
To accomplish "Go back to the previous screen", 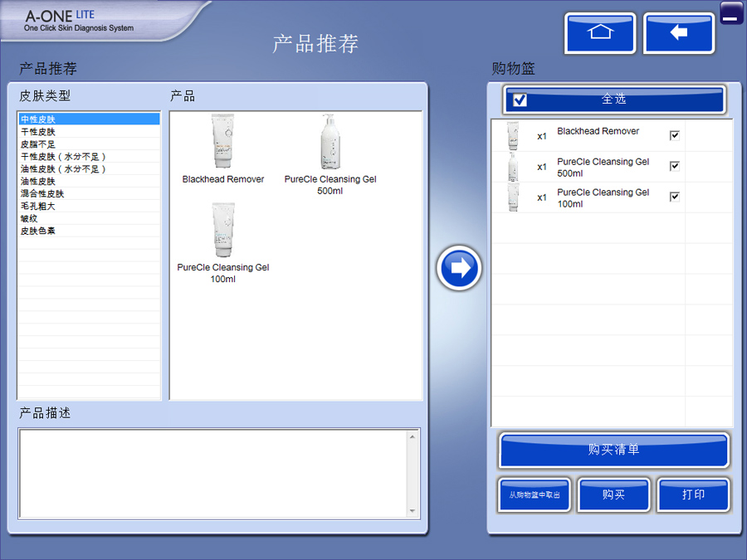I will [678, 33].
